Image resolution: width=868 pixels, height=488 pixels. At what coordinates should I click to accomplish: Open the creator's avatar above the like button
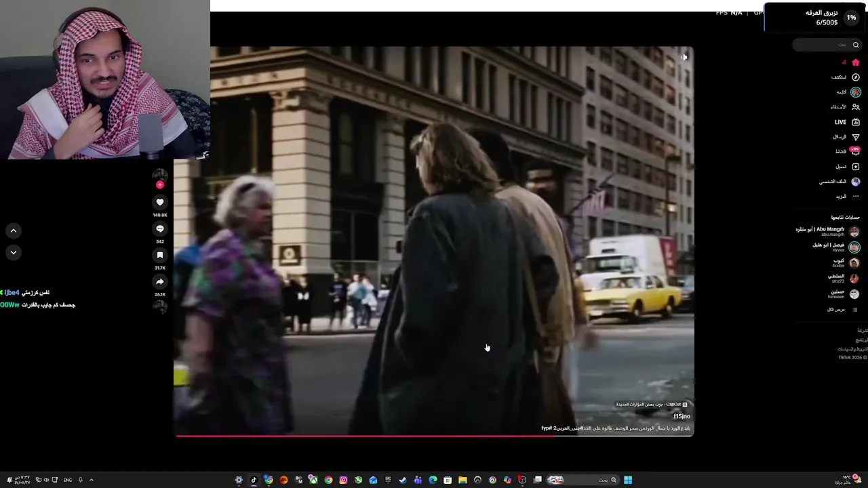tap(160, 176)
